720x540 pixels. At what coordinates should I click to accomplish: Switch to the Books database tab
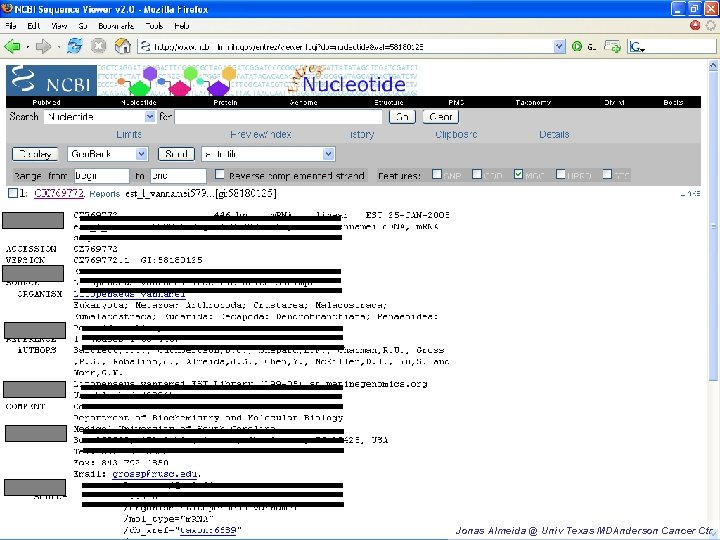(673, 102)
